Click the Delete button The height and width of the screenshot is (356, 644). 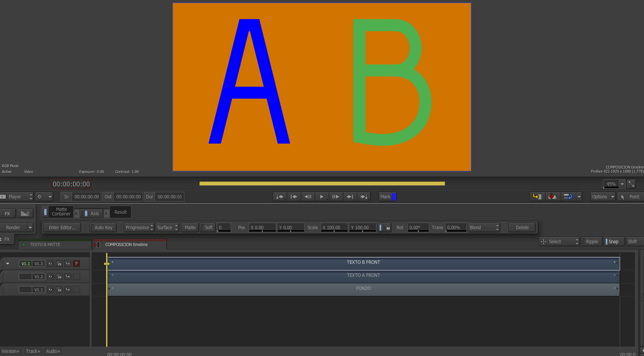522,228
